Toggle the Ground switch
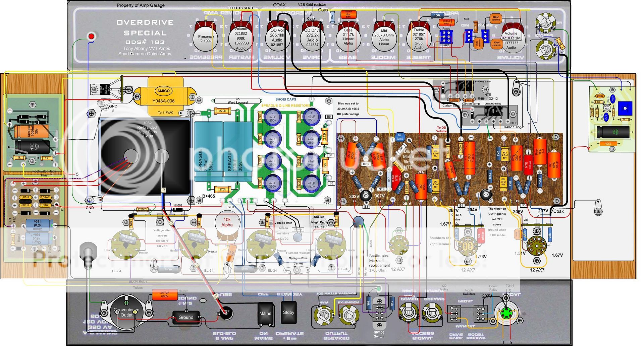Screen dimensions: 644x346 click(x=186, y=317)
